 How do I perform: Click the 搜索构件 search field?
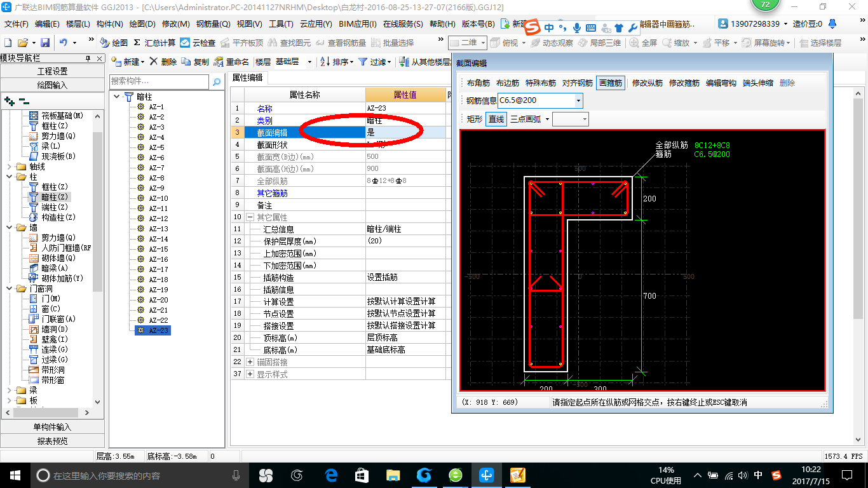[159, 81]
